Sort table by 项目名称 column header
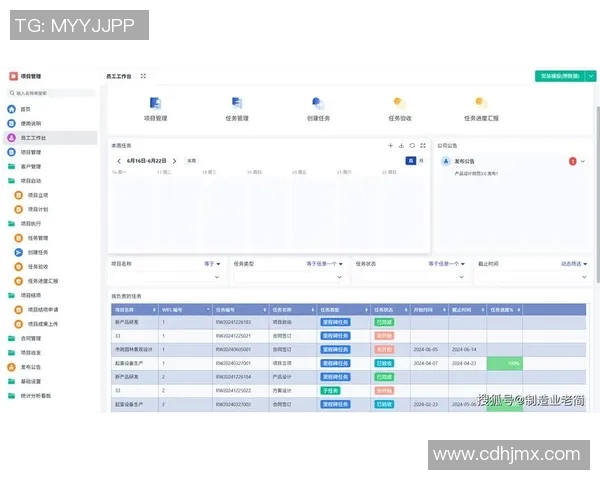This screenshot has width=600, height=480. click(135, 310)
